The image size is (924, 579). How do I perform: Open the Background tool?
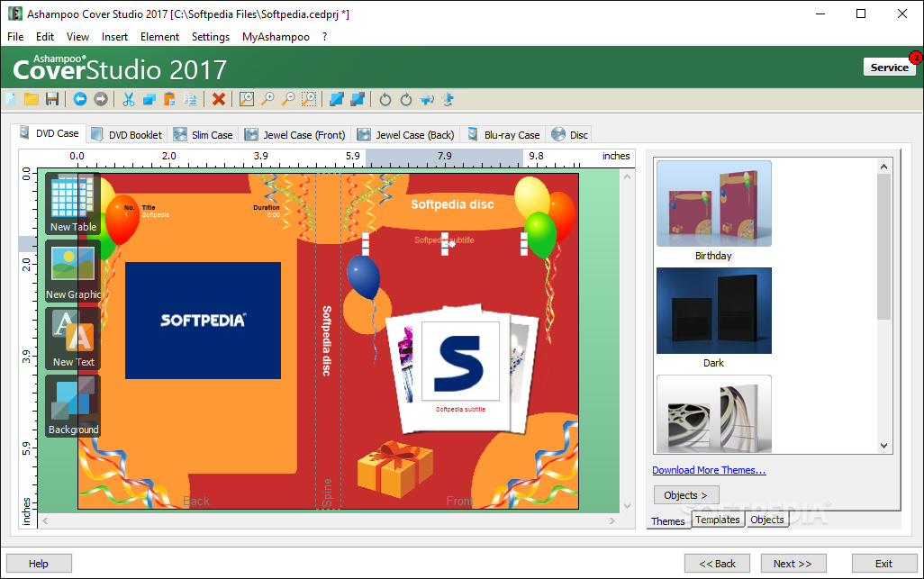[73, 407]
